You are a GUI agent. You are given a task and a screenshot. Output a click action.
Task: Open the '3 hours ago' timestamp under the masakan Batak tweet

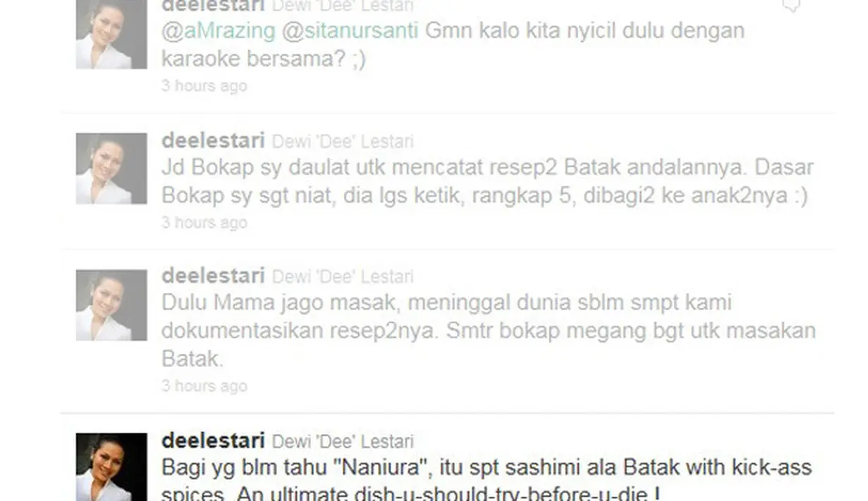pyautogui.click(x=204, y=386)
